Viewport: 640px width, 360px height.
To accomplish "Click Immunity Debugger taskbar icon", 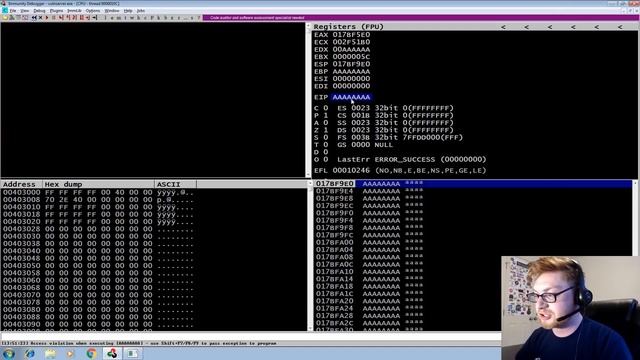I will coord(112,353).
